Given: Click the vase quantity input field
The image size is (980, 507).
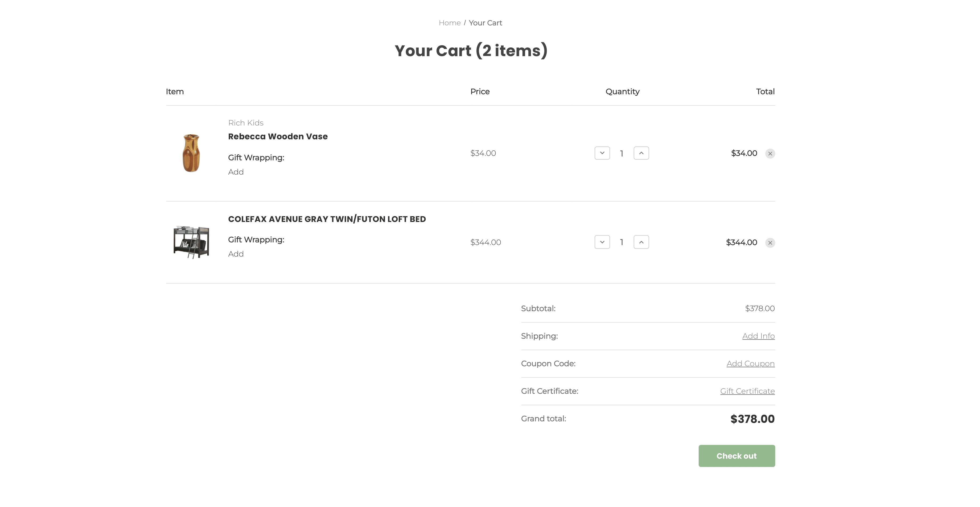Looking at the screenshot, I should pos(622,153).
